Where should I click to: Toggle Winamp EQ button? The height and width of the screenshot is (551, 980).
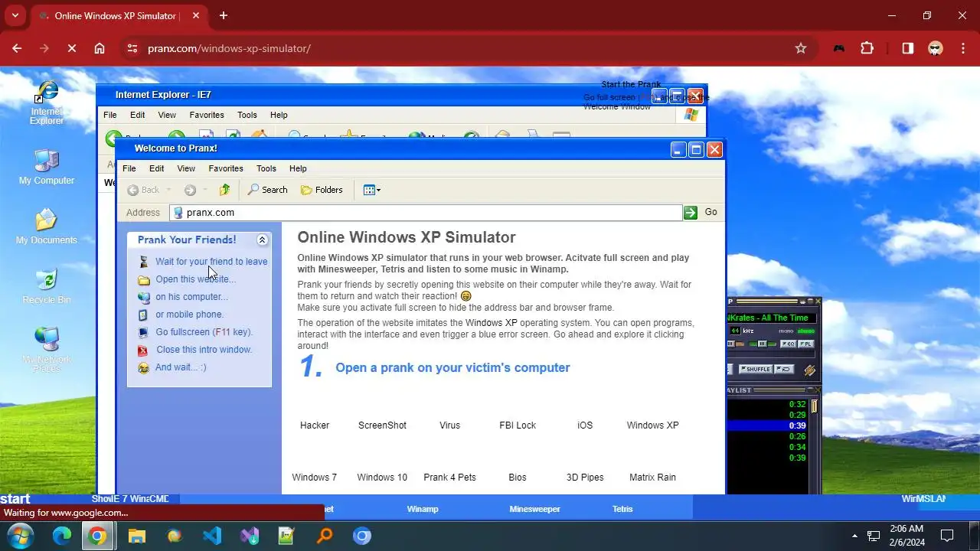tap(789, 344)
